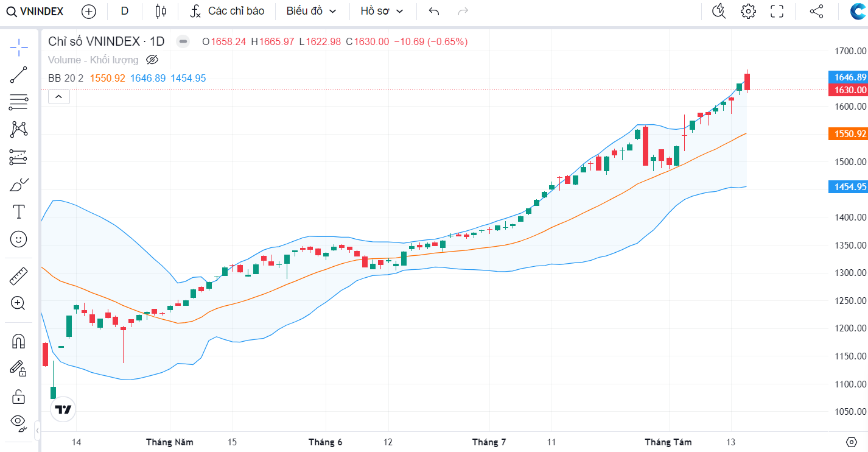Show the hidden Volume indicator
Viewport: 868px width, 452px height.
pyautogui.click(x=152, y=60)
